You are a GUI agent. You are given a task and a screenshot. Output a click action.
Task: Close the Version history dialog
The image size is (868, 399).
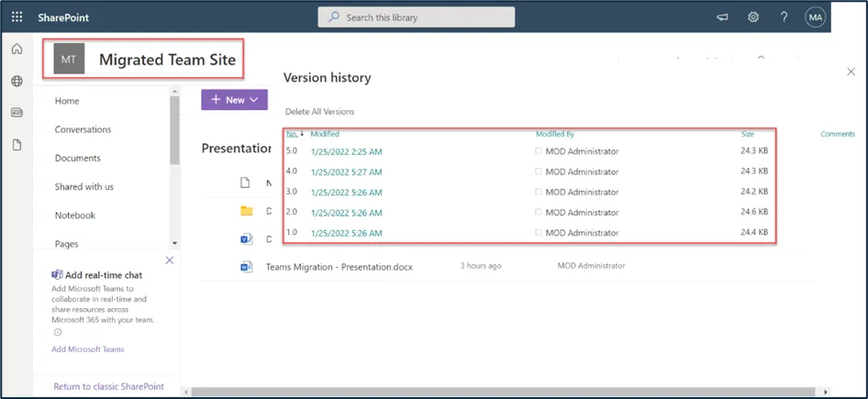click(851, 72)
